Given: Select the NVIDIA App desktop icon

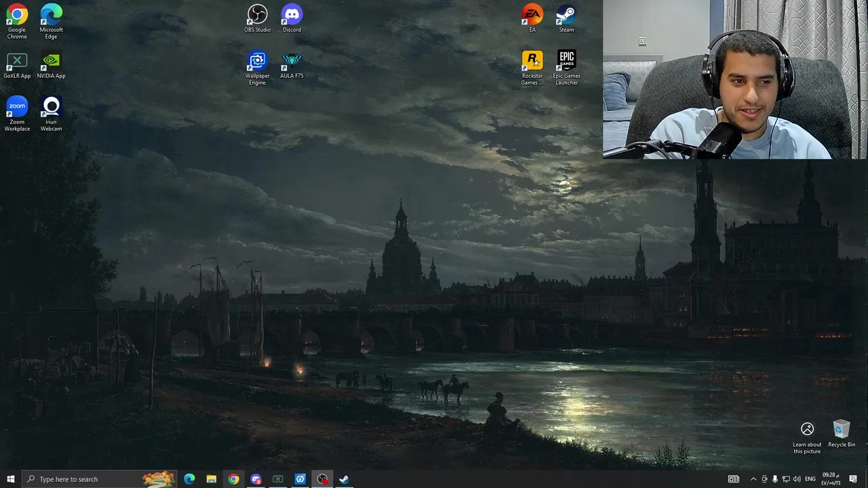Looking at the screenshot, I should (51, 66).
